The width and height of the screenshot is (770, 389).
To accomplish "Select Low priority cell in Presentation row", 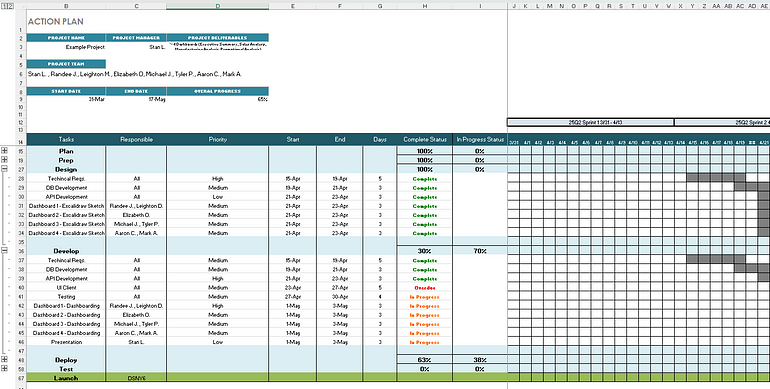I will tap(218, 342).
